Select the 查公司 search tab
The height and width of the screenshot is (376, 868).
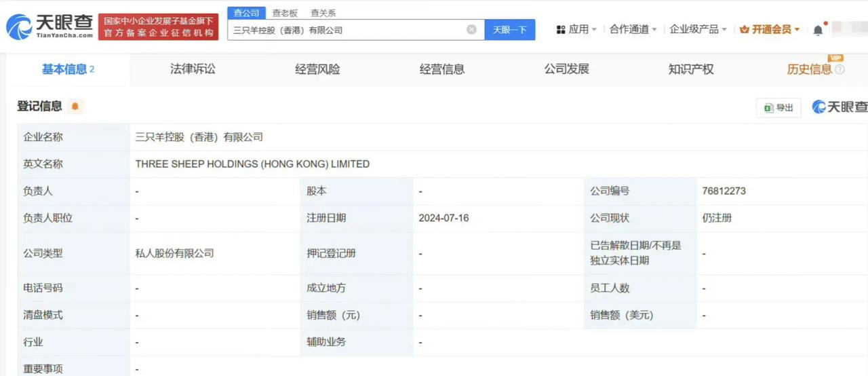tap(246, 13)
